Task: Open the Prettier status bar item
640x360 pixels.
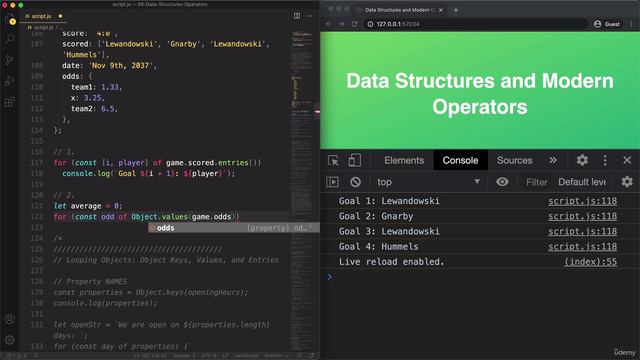Action: coord(276,356)
